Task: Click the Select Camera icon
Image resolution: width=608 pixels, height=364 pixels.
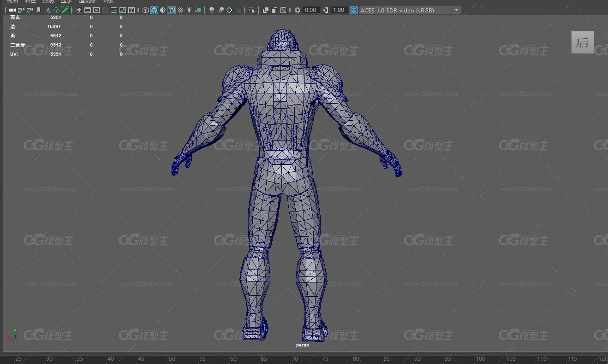Action: tap(12, 10)
